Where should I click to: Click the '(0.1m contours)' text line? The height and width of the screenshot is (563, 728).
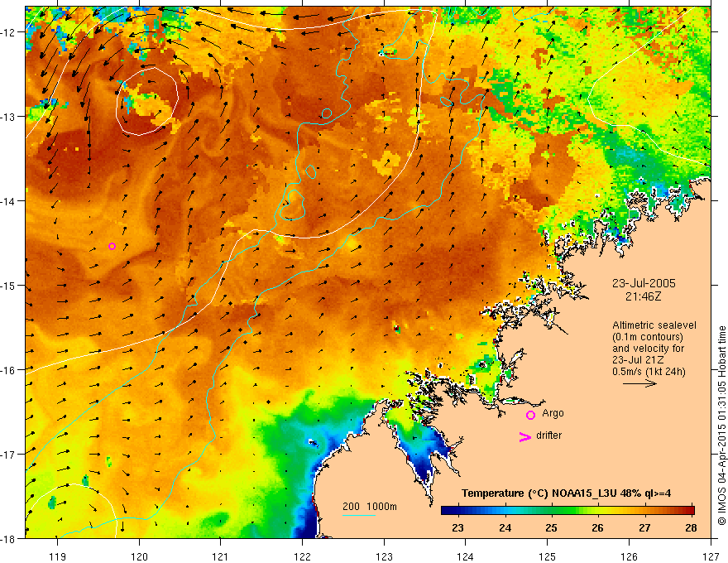coord(648,337)
